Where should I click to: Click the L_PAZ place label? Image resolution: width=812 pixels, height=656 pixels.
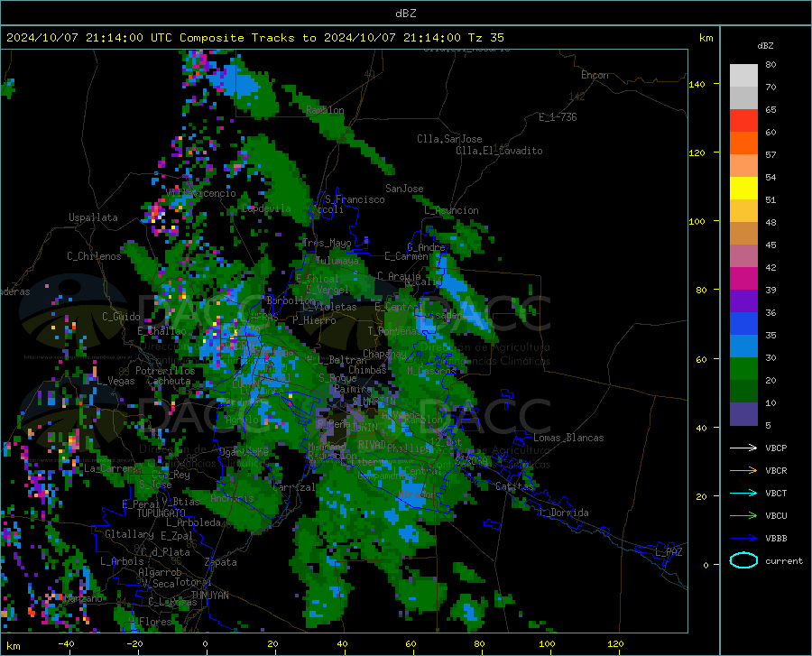669,552
